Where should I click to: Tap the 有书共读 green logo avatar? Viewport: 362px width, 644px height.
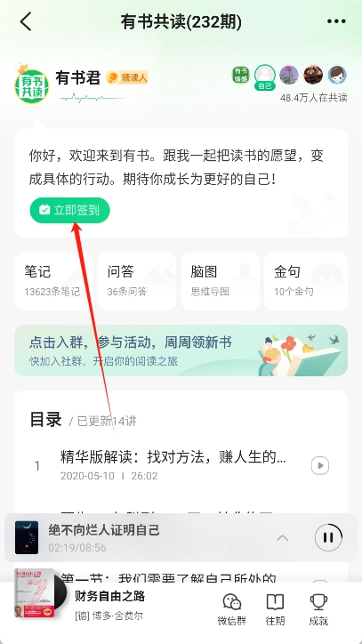coord(32,85)
